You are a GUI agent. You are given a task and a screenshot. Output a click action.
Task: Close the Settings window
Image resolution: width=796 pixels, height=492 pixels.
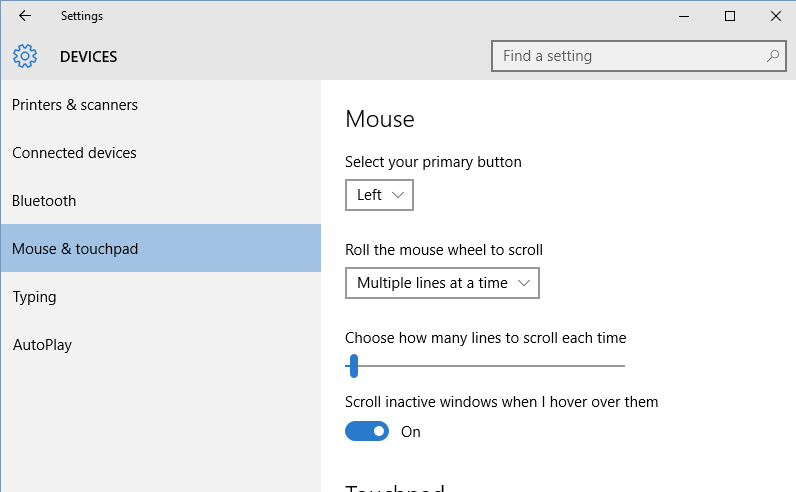coord(775,16)
